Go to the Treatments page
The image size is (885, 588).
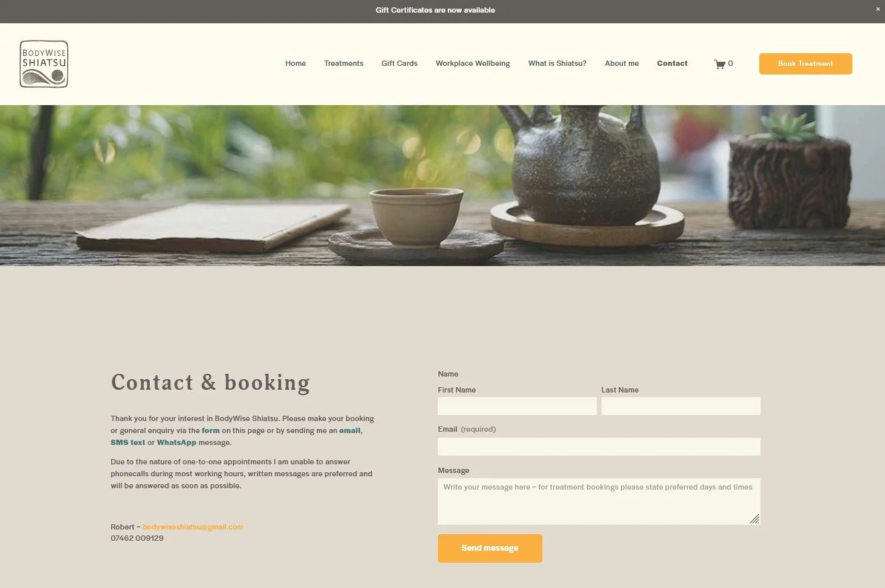[x=343, y=64]
